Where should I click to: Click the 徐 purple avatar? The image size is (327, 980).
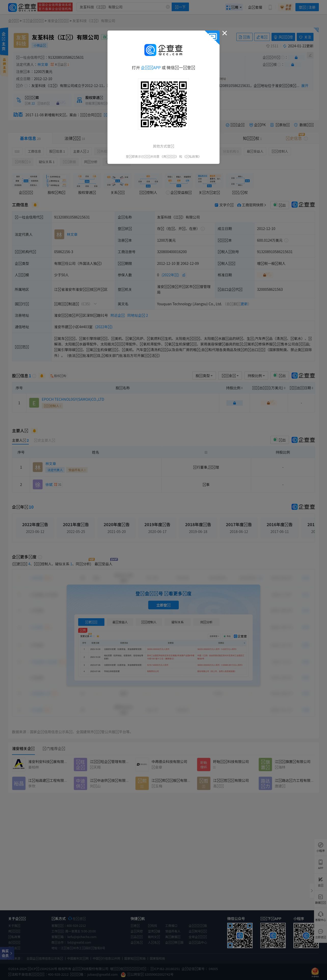(x=37, y=485)
